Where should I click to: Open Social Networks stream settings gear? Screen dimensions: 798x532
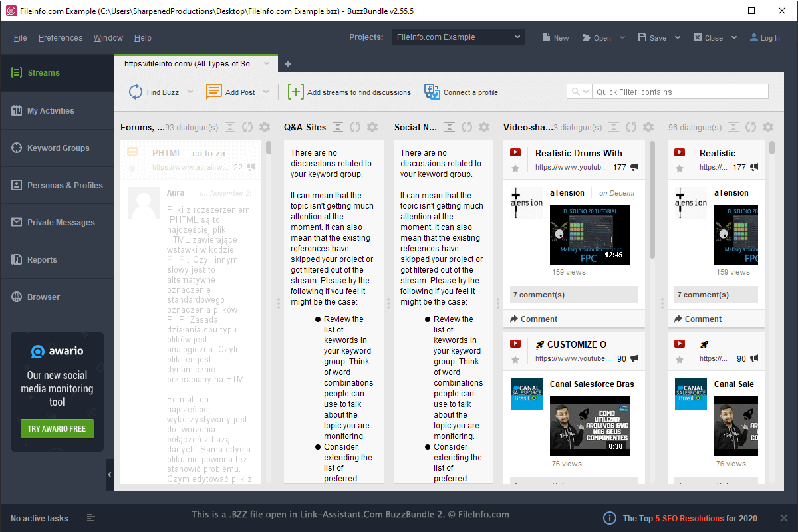(x=484, y=127)
